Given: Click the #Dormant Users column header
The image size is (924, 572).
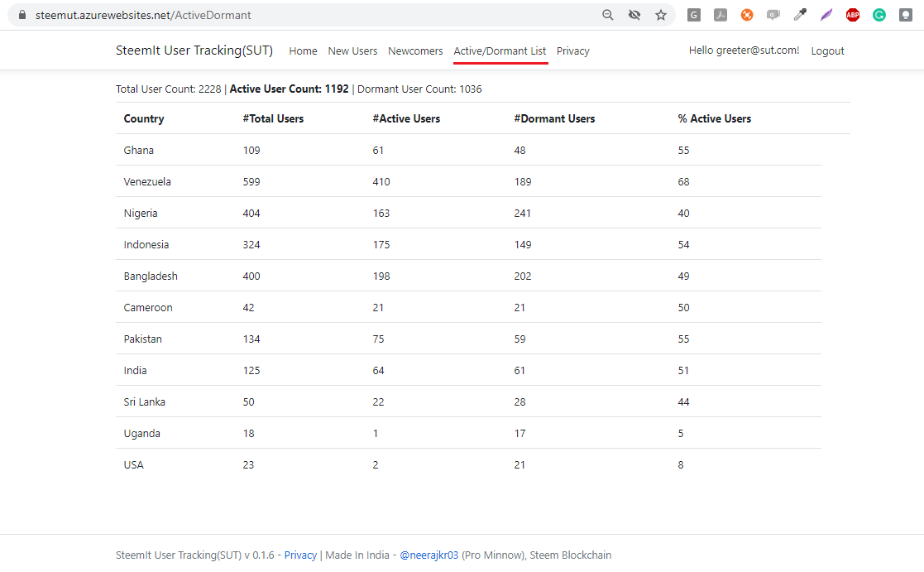Looking at the screenshot, I should [554, 118].
